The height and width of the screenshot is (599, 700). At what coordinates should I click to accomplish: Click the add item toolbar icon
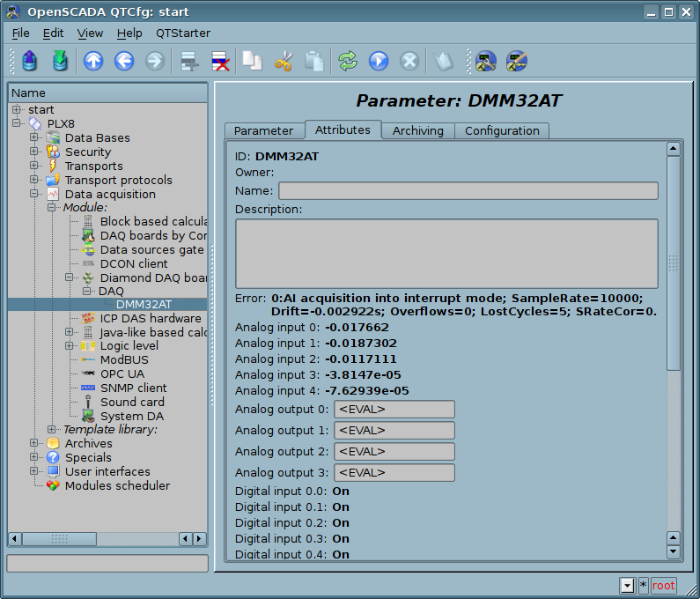188,61
